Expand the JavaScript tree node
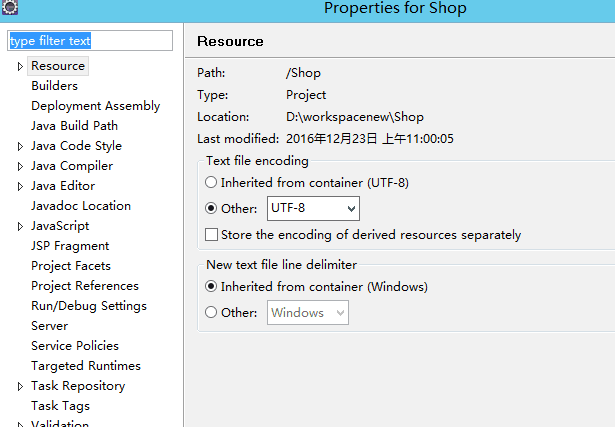The image size is (615, 427). (x=20, y=227)
